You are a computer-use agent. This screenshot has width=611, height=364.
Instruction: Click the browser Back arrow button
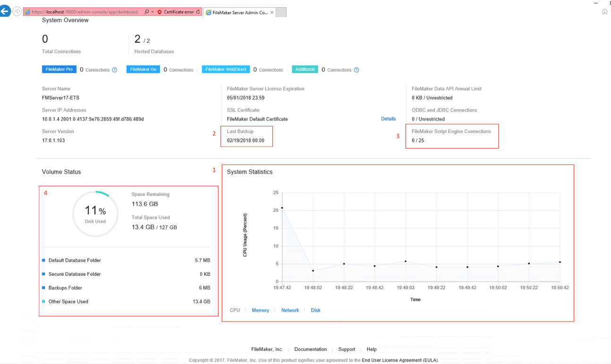tap(5, 11)
